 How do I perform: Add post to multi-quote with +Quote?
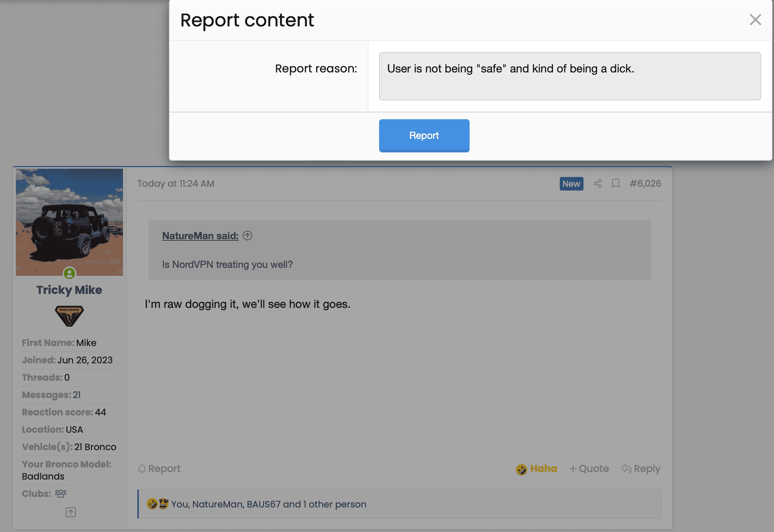tap(589, 469)
